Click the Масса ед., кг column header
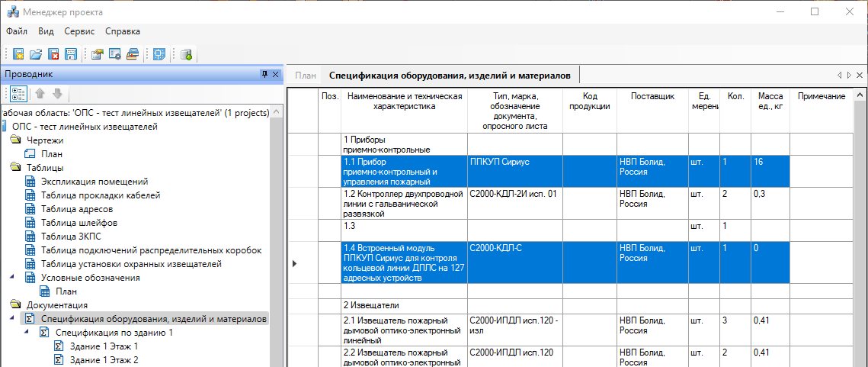This screenshot has width=868, height=367. point(770,111)
